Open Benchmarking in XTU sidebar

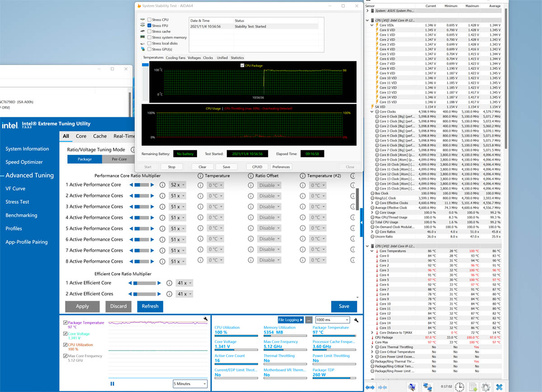(21, 215)
